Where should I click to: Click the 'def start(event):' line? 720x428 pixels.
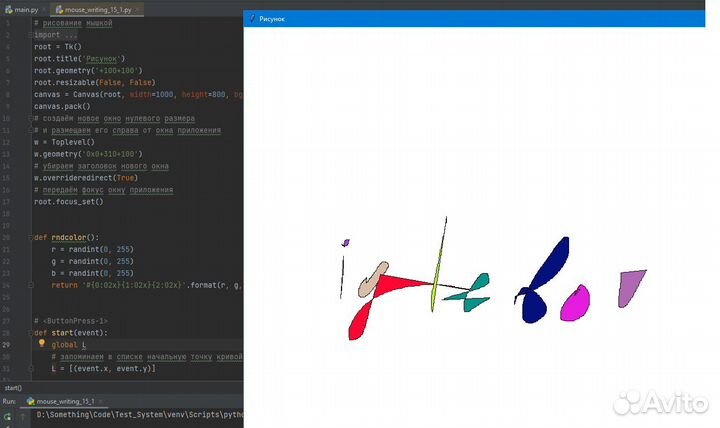[71, 333]
